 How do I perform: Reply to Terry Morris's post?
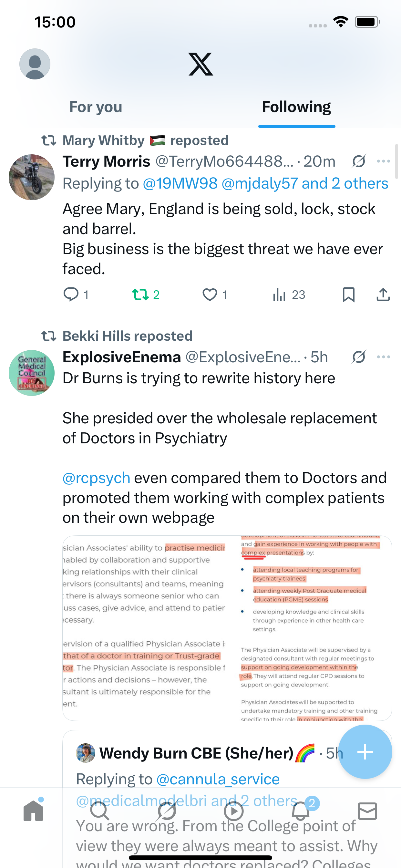tap(71, 294)
